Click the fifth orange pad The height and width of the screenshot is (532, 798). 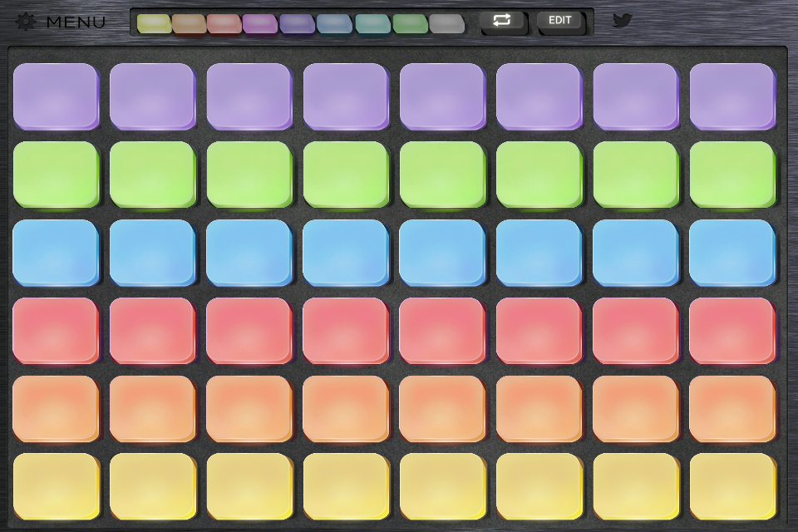click(443, 409)
